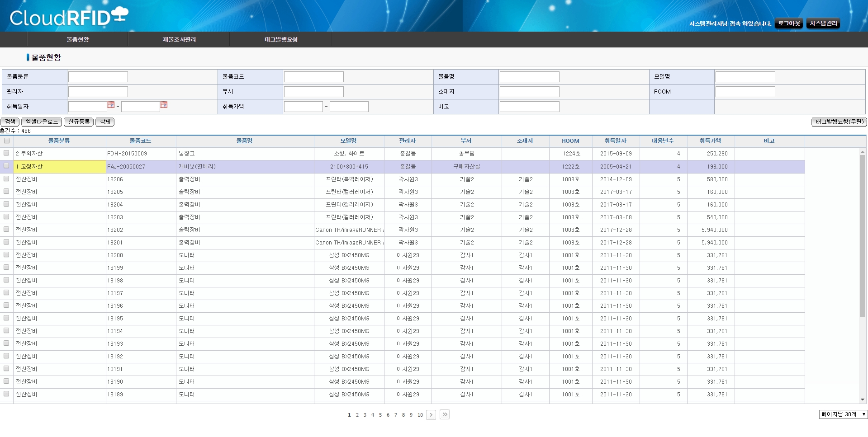The image size is (868, 437).
Task: Click the 신규등록 button
Action: pos(79,122)
